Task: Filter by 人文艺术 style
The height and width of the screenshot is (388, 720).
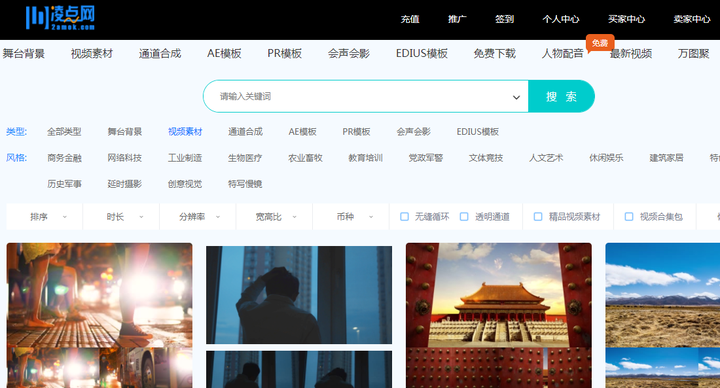Action: click(546, 158)
